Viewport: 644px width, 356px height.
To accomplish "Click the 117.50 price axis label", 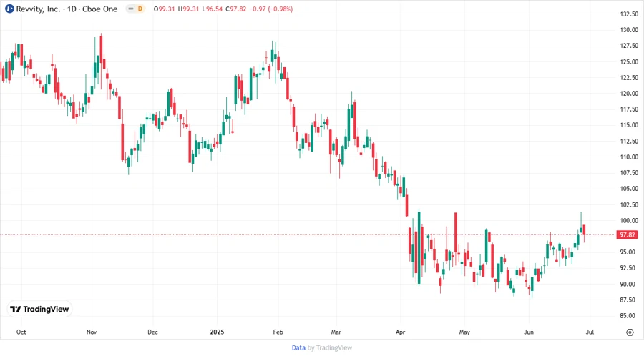I will [629, 109].
